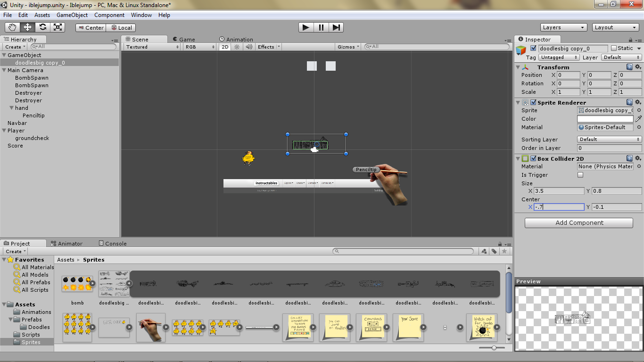Click the GameObject cube icon in Inspector
Viewport: 644px width, 362px height.
[x=521, y=50]
